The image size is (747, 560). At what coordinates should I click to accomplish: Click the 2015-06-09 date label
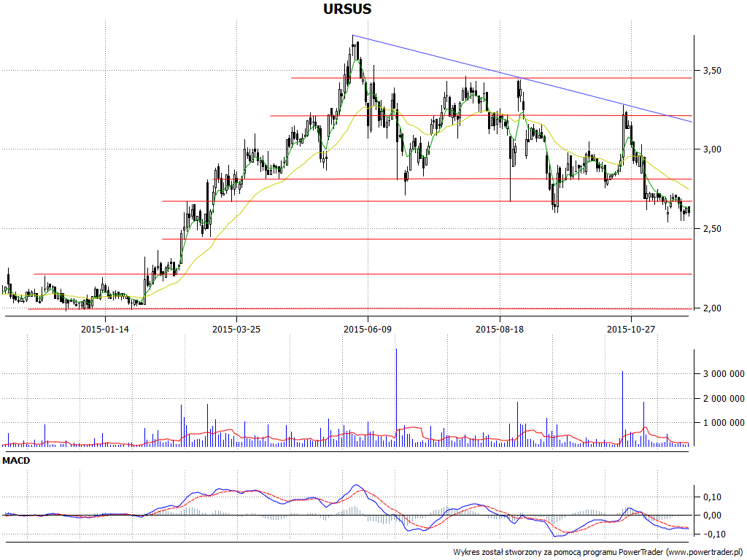368,329
